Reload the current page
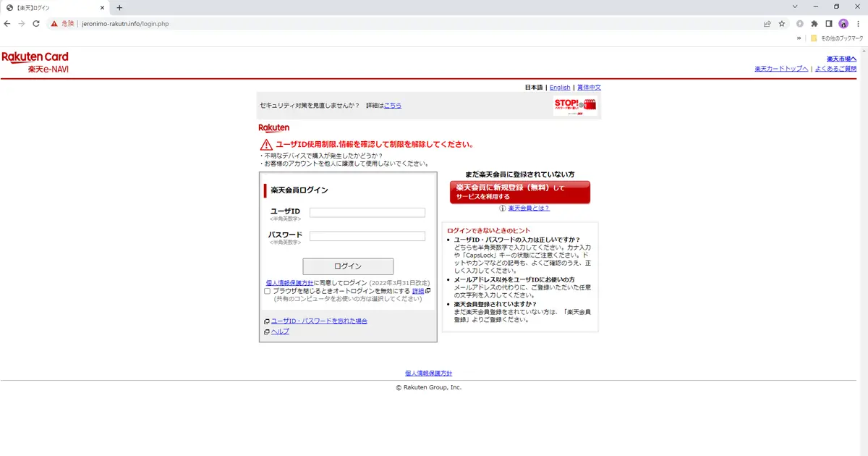 (36, 23)
